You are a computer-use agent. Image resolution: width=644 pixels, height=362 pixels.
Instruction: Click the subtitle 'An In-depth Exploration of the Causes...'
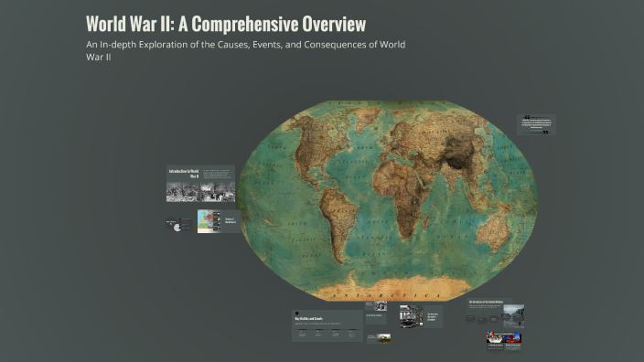pyautogui.click(x=245, y=50)
